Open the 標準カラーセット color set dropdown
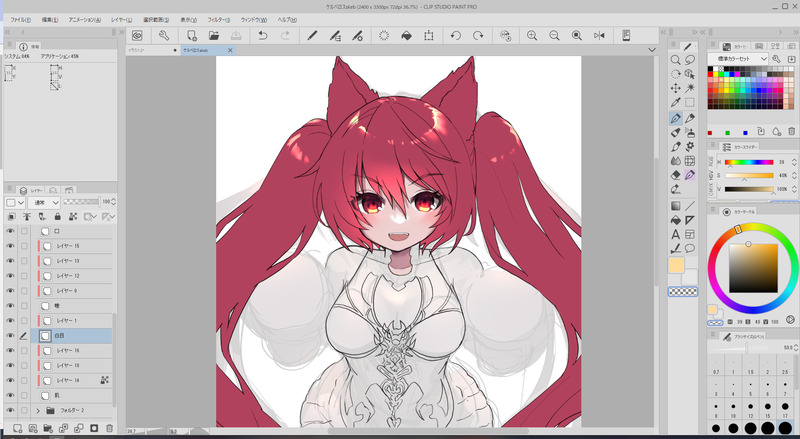This screenshot has height=439, width=800. pos(739,59)
